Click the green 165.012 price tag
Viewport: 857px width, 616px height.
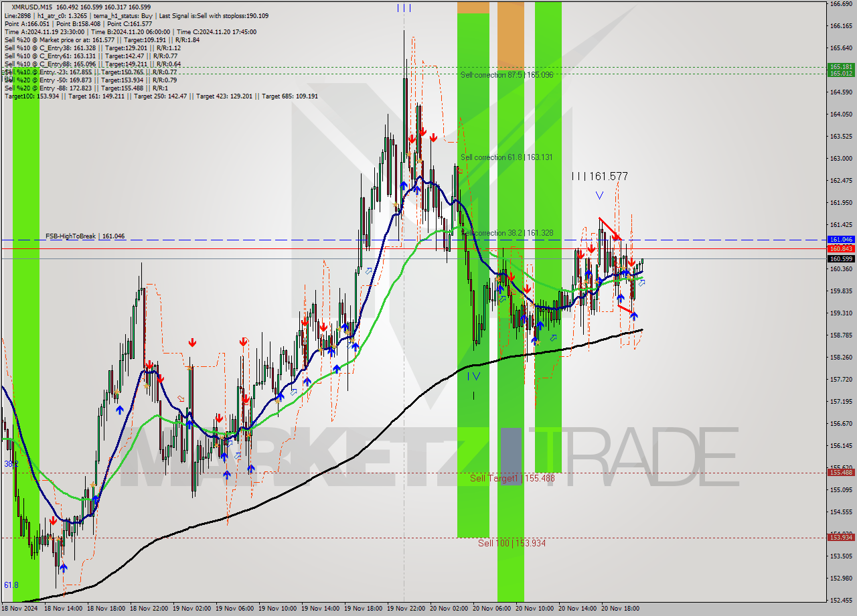coord(841,73)
